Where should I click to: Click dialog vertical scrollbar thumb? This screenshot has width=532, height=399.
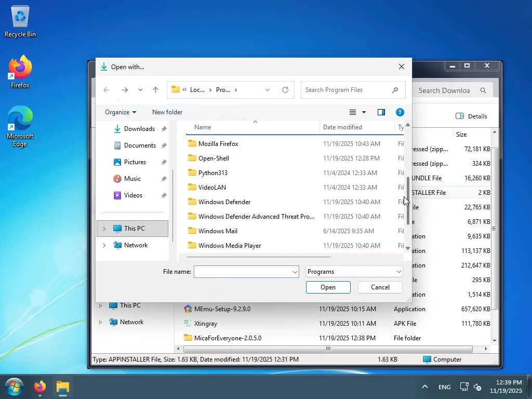click(408, 200)
